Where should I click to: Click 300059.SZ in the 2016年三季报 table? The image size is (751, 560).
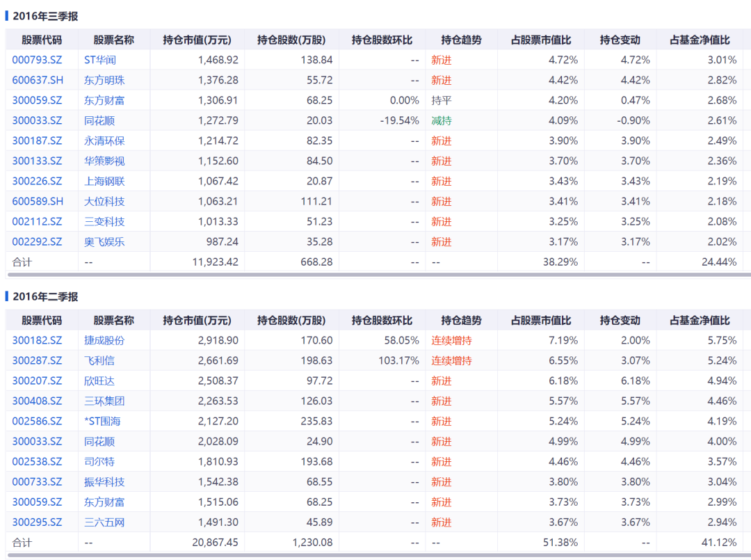click(37, 100)
